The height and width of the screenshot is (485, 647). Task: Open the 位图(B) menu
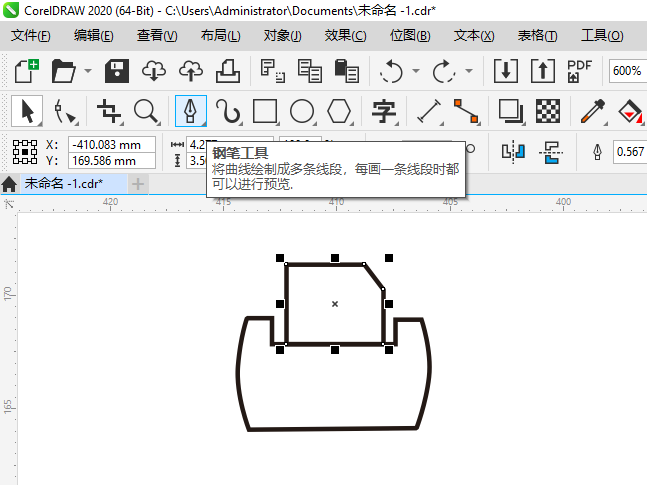tap(410, 36)
